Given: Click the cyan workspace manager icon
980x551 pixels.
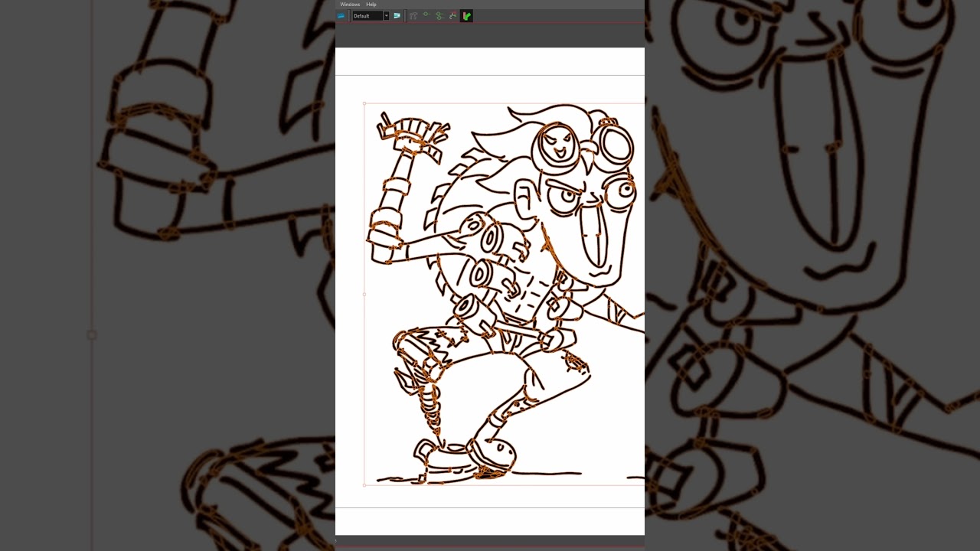Looking at the screenshot, I should click(397, 15).
